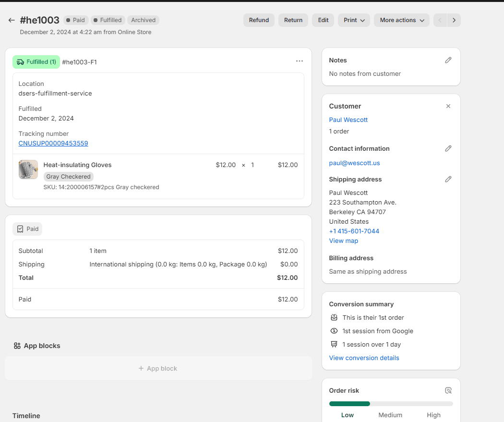Image resolution: width=504 pixels, height=422 pixels.
Task: Open the More actions dropdown
Action: point(401,20)
